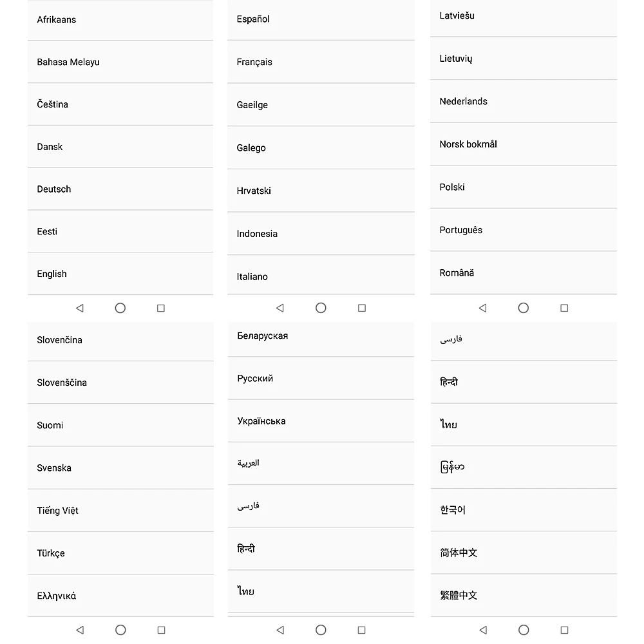The height and width of the screenshot is (644, 644).
Task: Choose 简体中文 as the language
Action: (x=524, y=553)
